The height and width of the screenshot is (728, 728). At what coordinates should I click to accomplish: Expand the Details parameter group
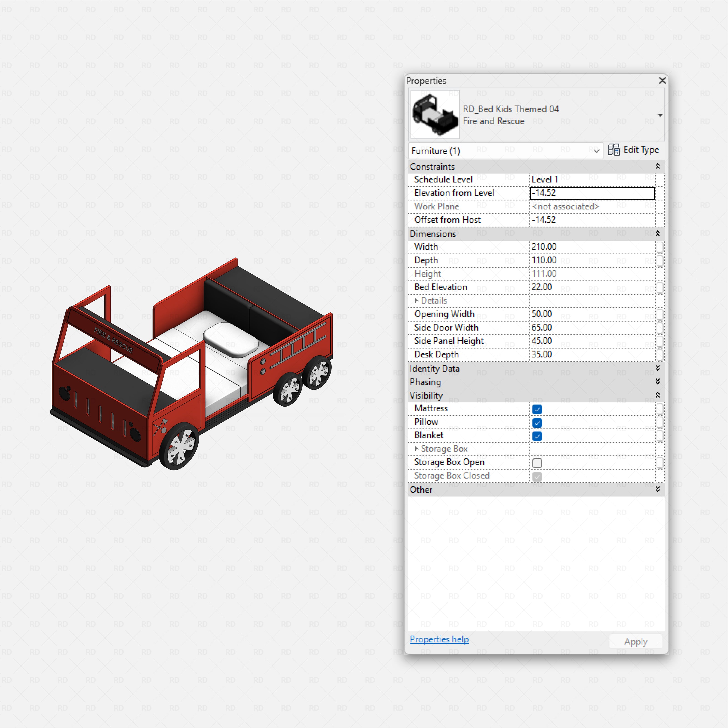417,301
